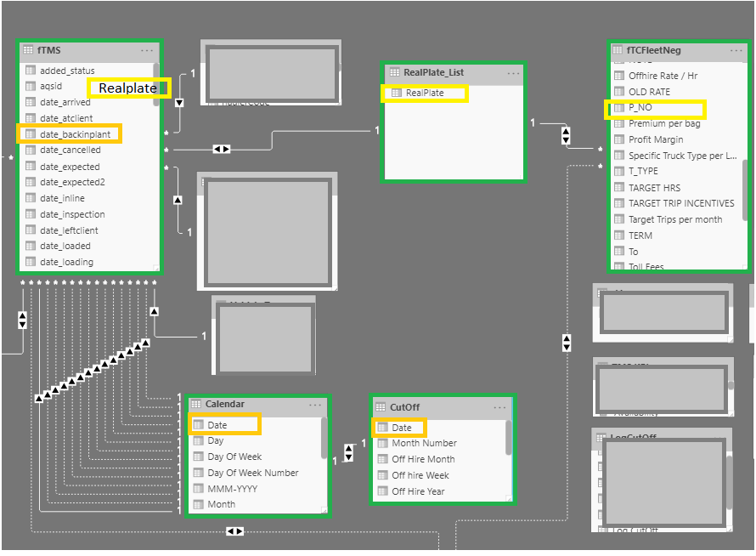Open the Calendar table options ellipsis
This screenshot has width=756, height=556.
315,405
